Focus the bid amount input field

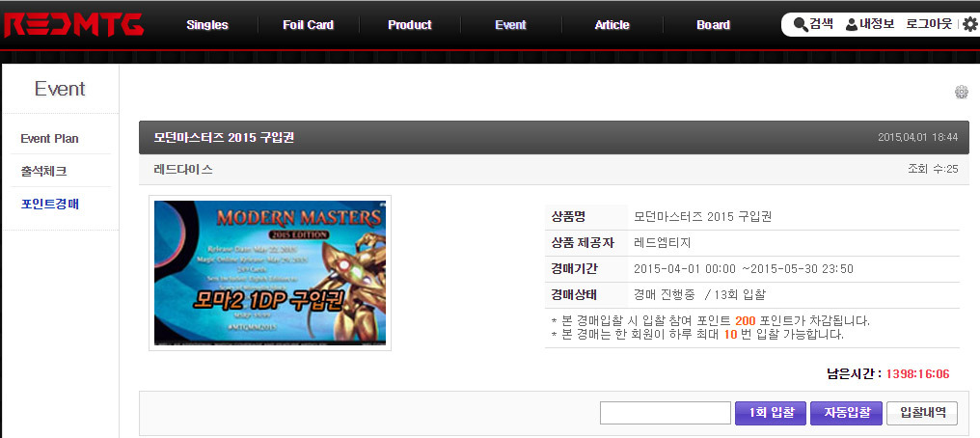coord(665,413)
